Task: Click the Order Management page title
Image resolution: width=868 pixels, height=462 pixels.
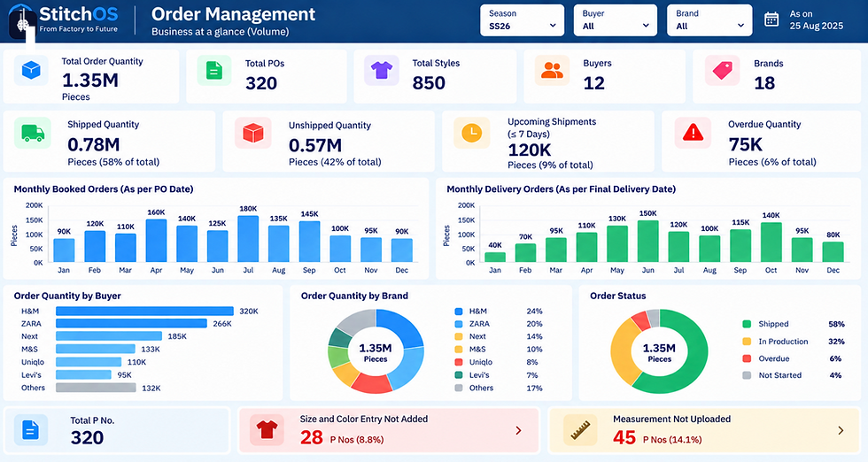Action: tap(233, 14)
